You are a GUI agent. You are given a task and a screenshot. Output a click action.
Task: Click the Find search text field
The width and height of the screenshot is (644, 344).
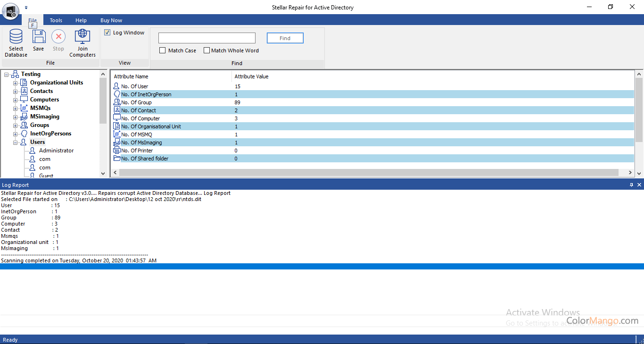pyautogui.click(x=206, y=38)
